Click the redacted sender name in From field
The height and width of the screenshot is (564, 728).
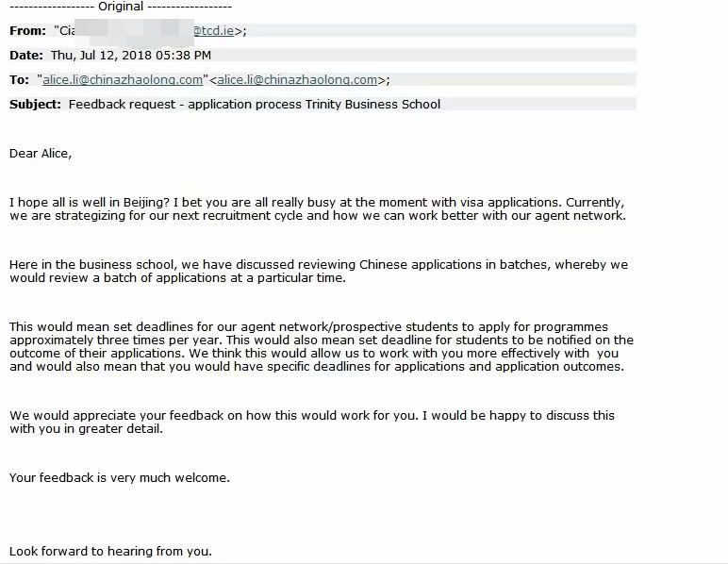point(140,30)
